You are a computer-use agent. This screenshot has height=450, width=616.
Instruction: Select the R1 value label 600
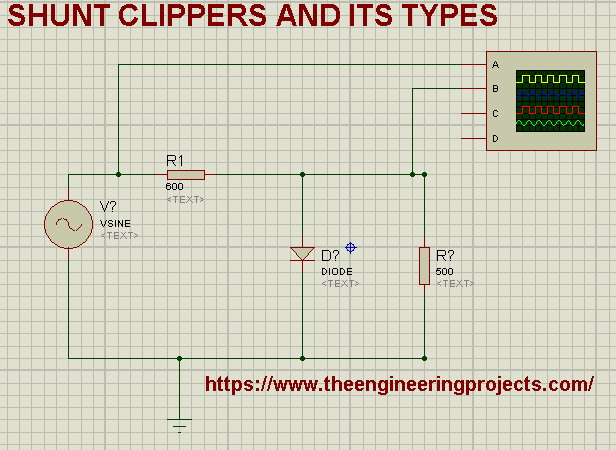(x=174, y=187)
